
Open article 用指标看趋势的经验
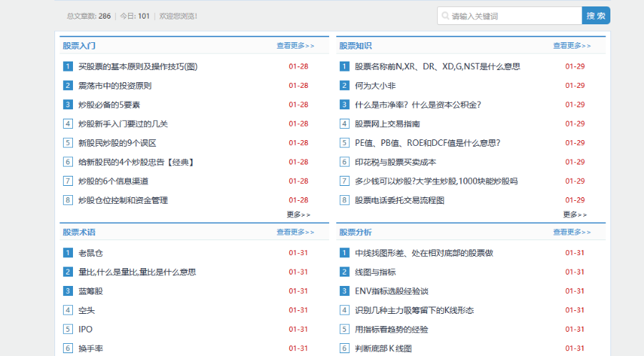pos(391,330)
